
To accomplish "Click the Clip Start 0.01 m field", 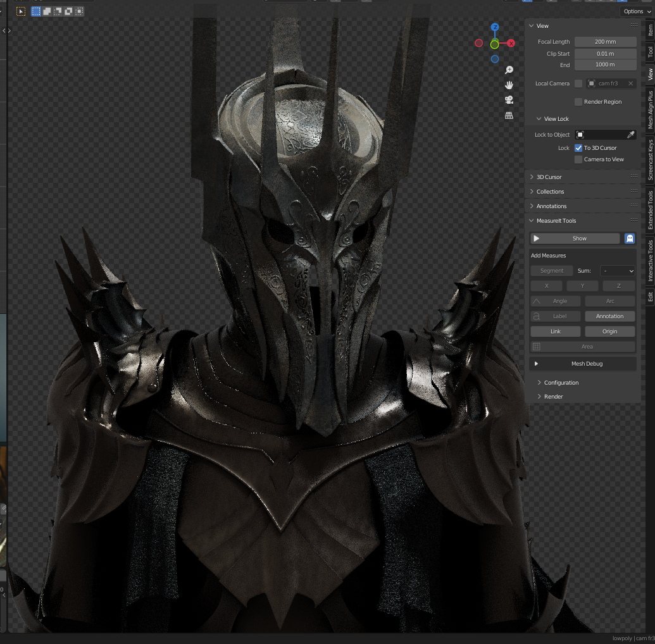I will [x=605, y=54].
